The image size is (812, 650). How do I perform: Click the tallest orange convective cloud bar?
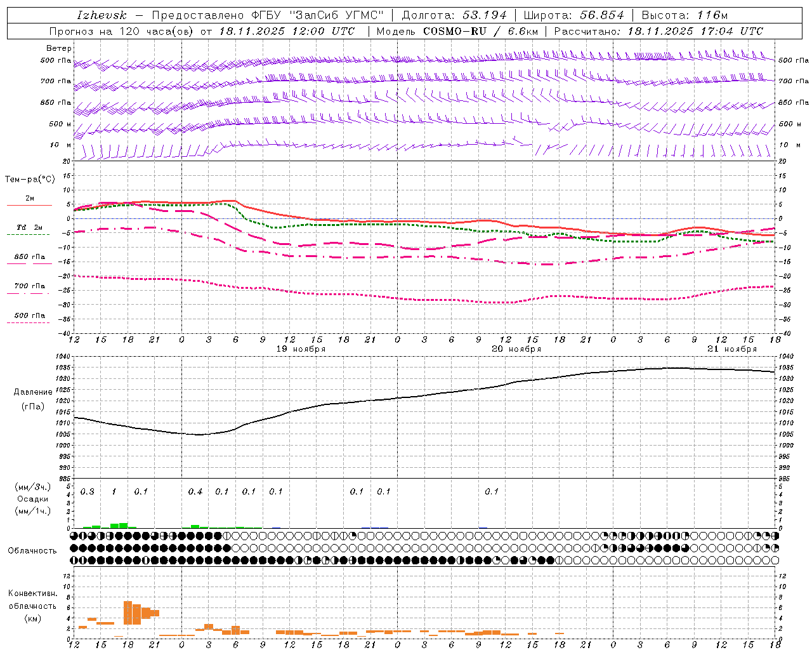click(x=128, y=613)
